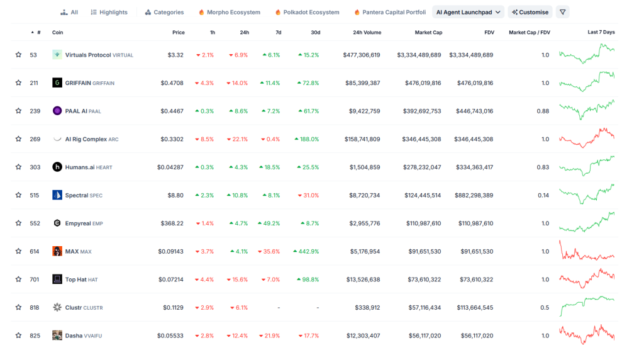The height and width of the screenshot is (345, 644).
Task: Sort by 24h Volume column
Action: tap(367, 33)
